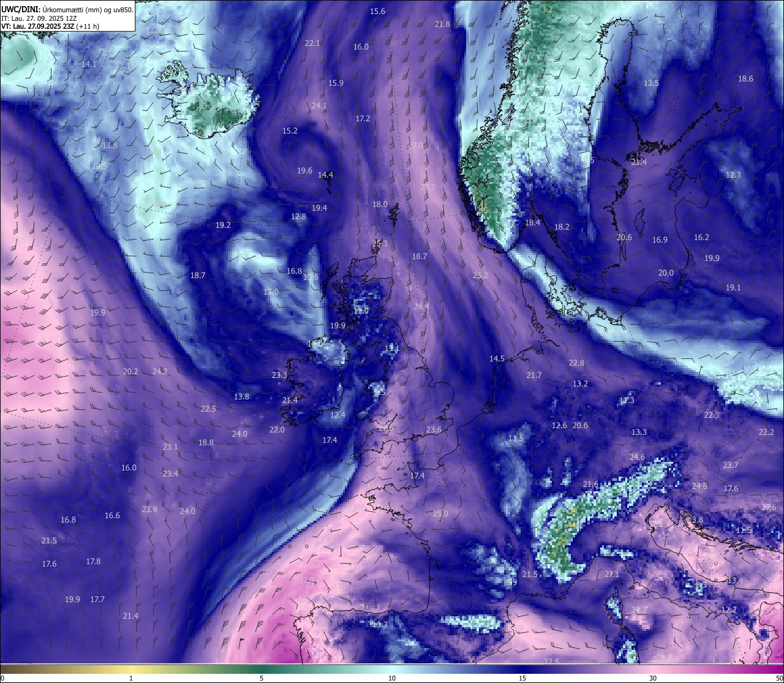Click the 5 tick on the colour scale

262,678
